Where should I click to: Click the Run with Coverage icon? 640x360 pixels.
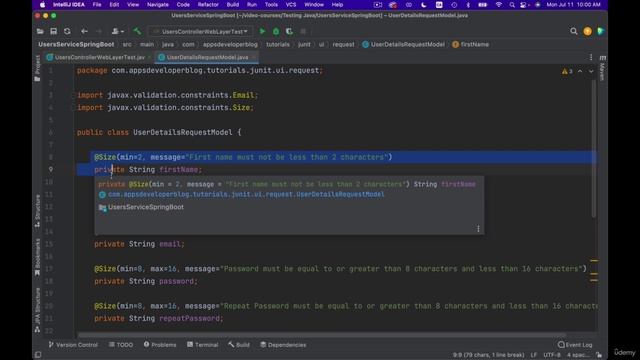(x=289, y=31)
